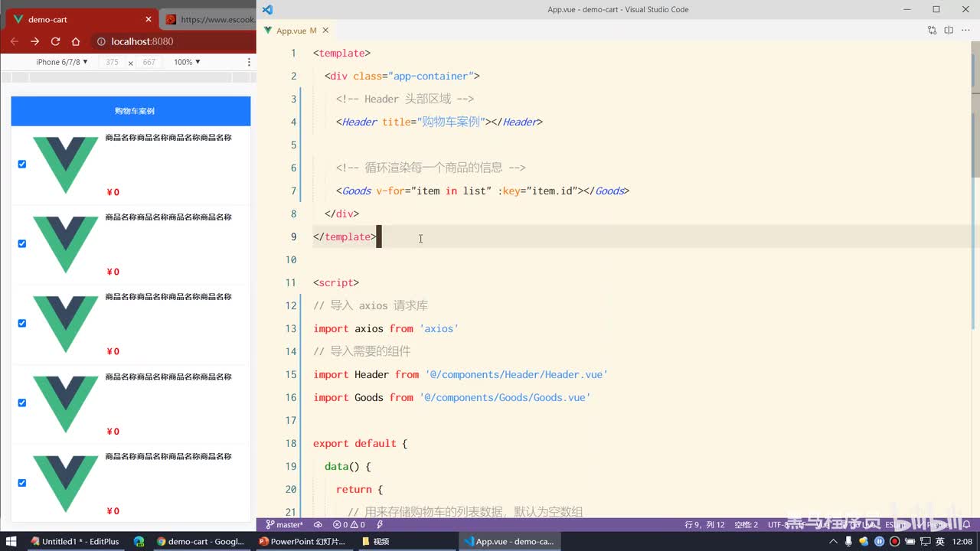This screenshot has width=980, height=551.
Task: Uncheck the first product's checkbox
Action: (x=22, y=164)
